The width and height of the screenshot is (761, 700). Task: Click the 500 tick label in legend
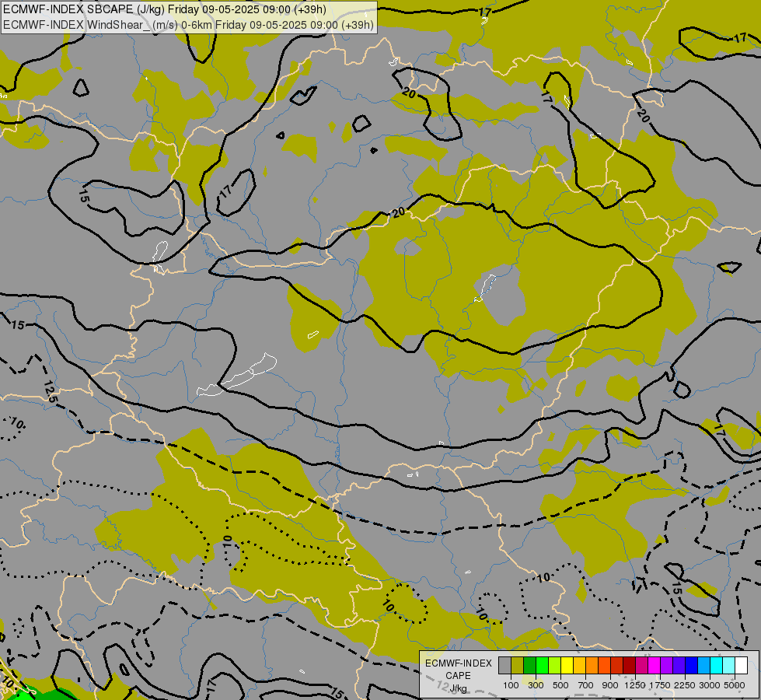560,685
